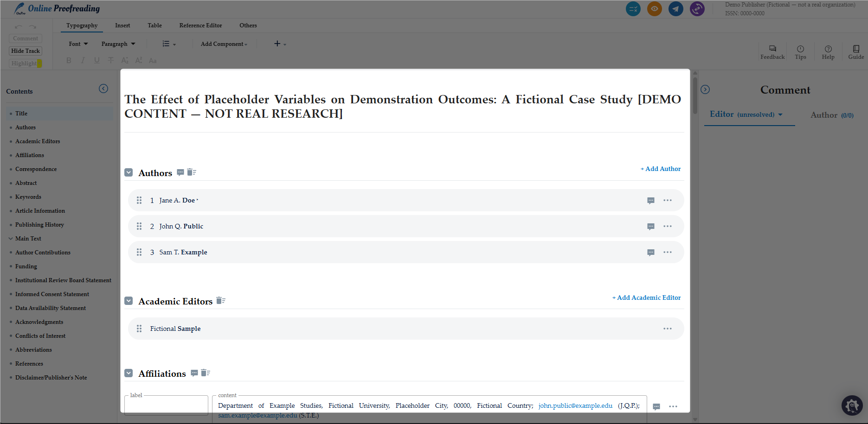Collapse the Contents sidebar
Viewport: 868px width, 424px height.
(x=103, y=89)
